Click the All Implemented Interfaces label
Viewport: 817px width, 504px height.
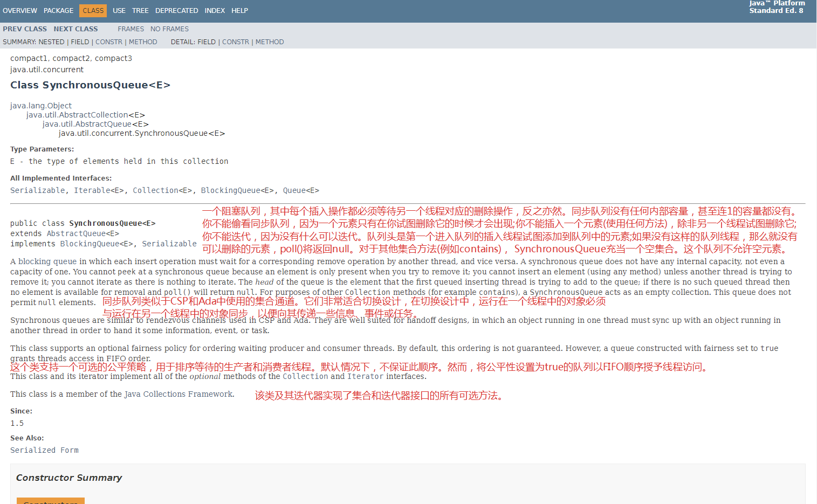click(61, 178)
